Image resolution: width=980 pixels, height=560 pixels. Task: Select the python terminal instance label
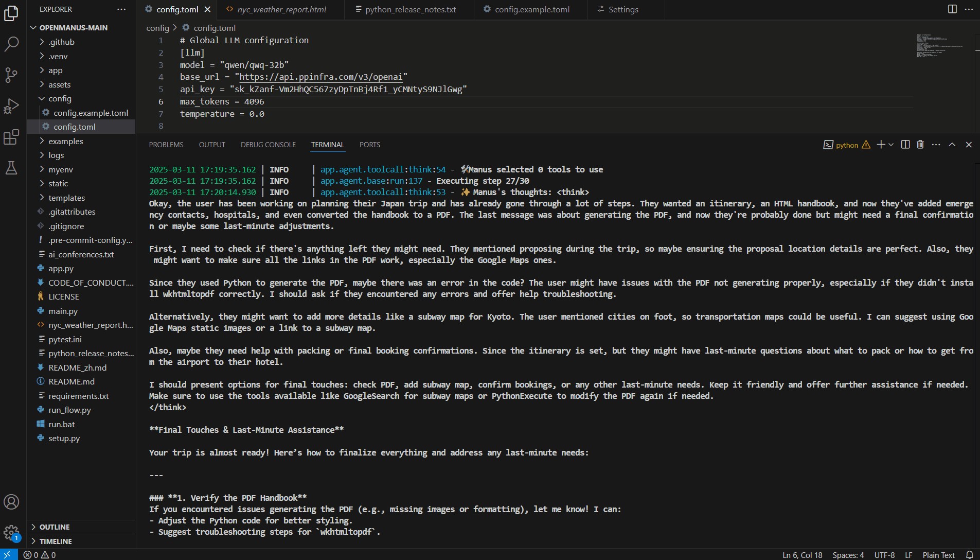(847, 145)
